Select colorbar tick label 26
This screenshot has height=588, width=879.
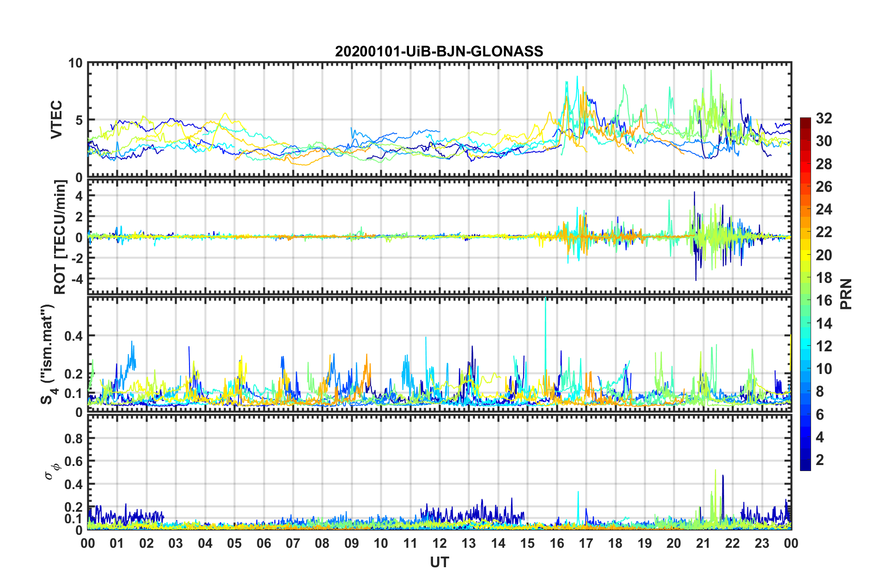[x=824, y=187]
